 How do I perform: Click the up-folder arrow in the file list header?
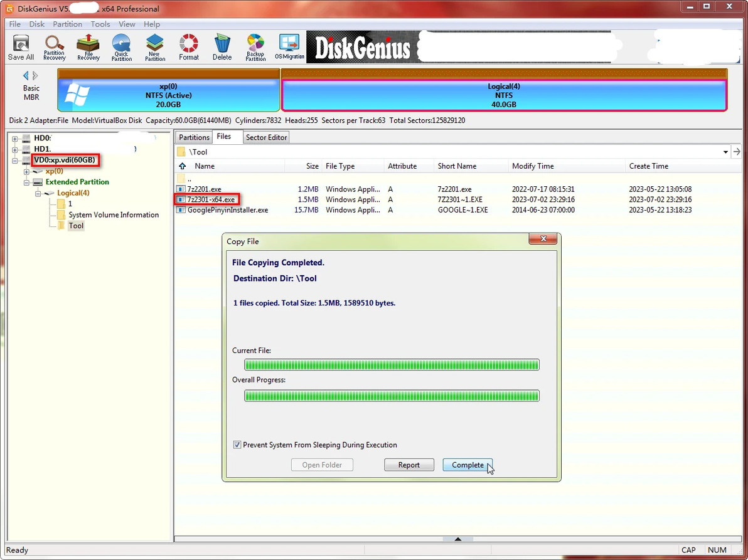pos(182,166)
